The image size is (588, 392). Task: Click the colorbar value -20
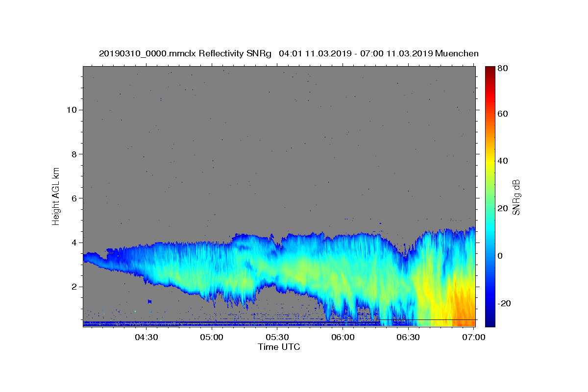pos(504,303)
